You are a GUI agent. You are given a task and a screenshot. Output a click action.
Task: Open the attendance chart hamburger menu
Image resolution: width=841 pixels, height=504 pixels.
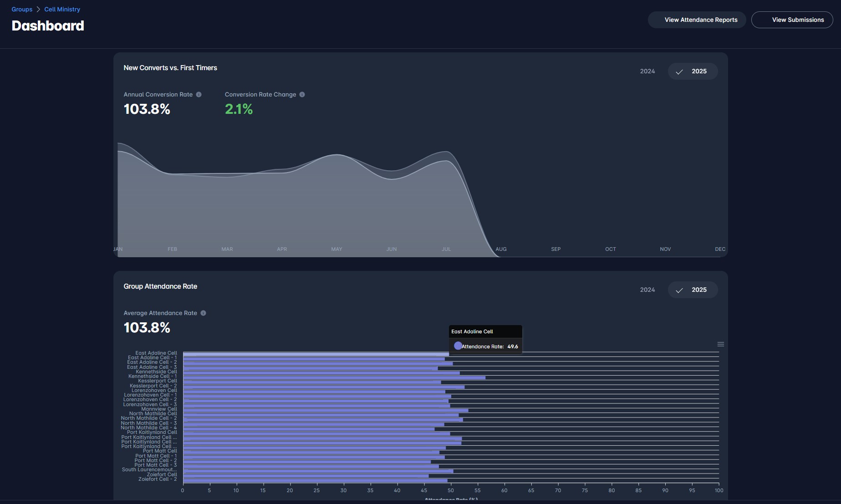pyautogui.click(x=720, y=344)
